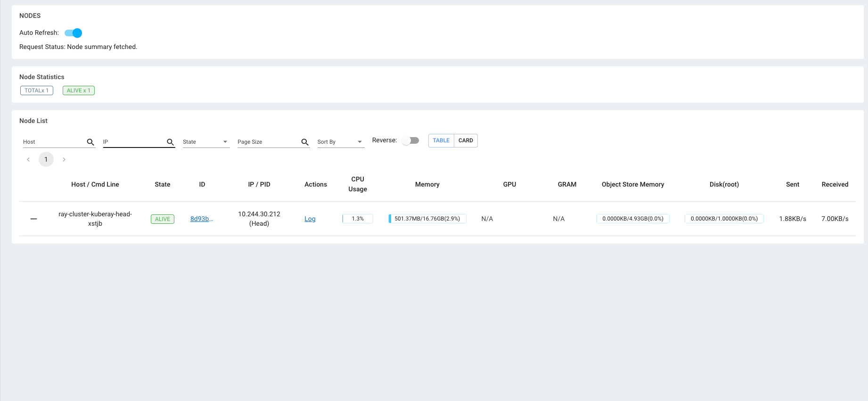Click the State column header

(x=163, y=184)
